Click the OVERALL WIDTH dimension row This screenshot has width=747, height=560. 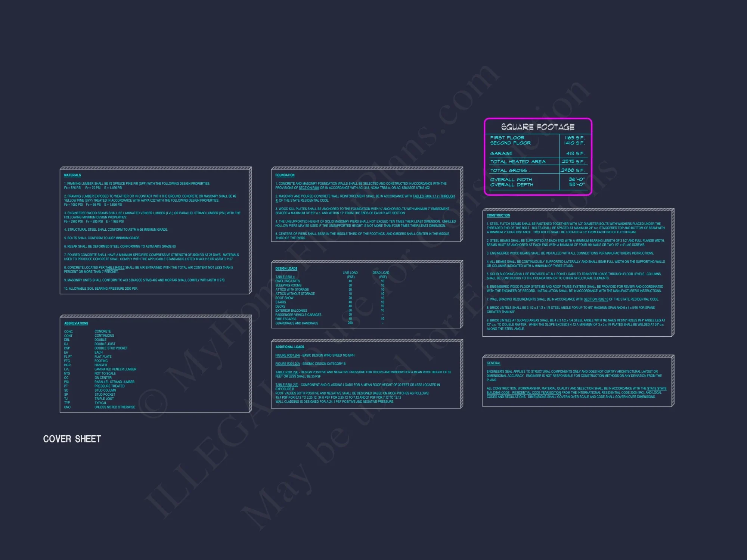511,180
